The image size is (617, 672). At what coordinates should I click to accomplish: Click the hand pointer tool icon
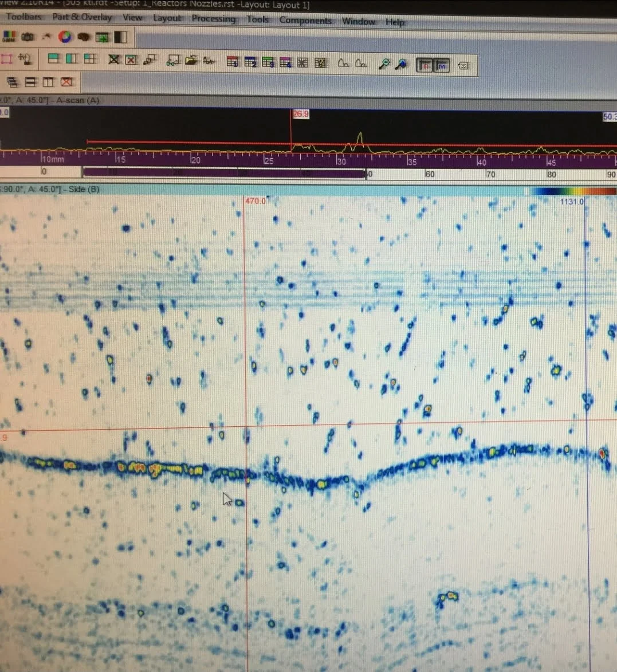(25, 58)
